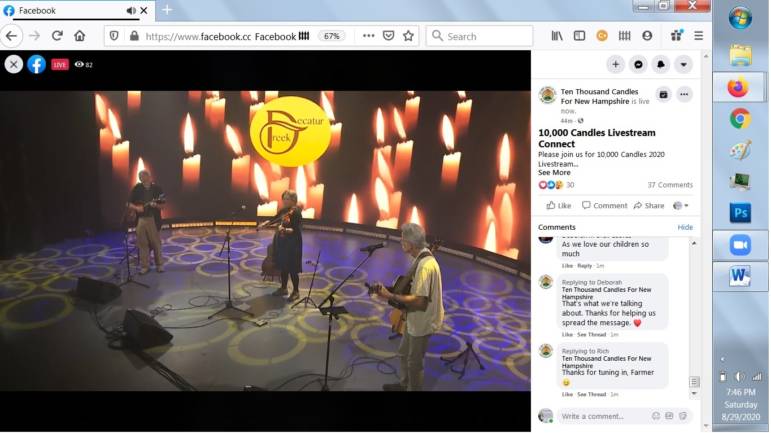Open the Firefox hamburger menu
Screen dimensions: 771x433
pyautogui.click(x=698, y=35)
